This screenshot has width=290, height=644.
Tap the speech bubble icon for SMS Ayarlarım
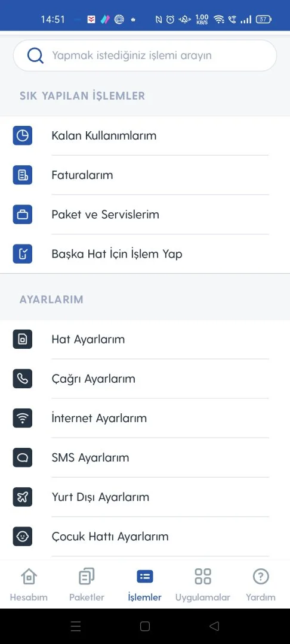click(23, 457)
